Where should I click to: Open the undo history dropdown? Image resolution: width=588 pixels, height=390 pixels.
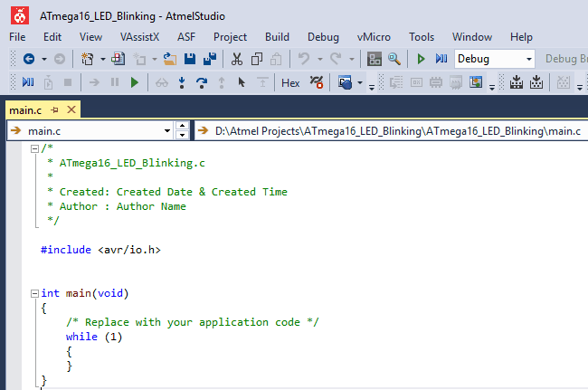pos(320,59)
